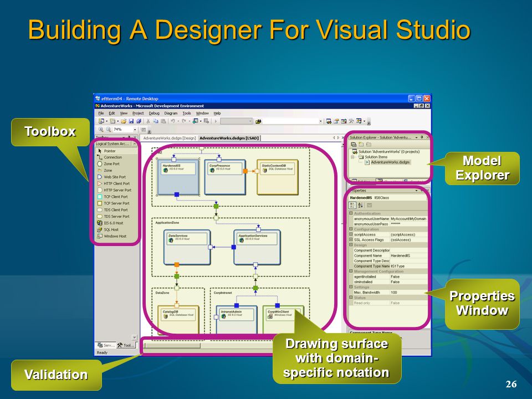Click Alphabetical sort icon in Properties
The width and height of the screenshot is (532, 399).
click(360, 205)
